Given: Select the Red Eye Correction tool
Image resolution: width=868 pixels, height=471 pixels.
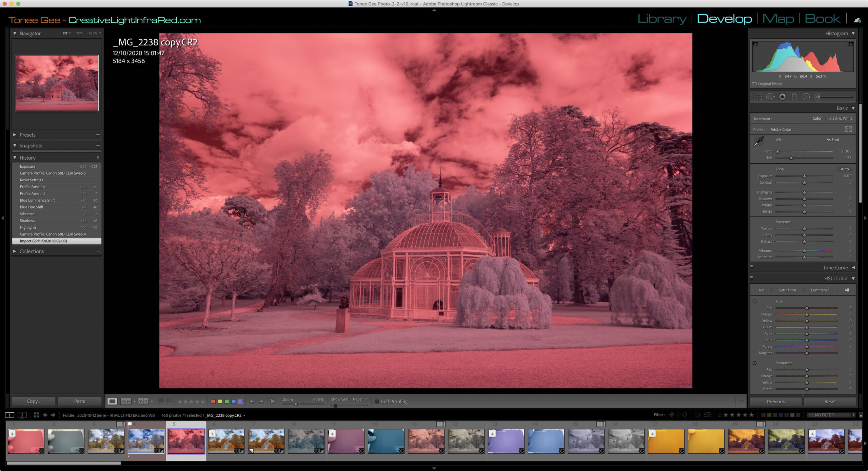Looking at the screenshot, I should click(x=782, y=97).
